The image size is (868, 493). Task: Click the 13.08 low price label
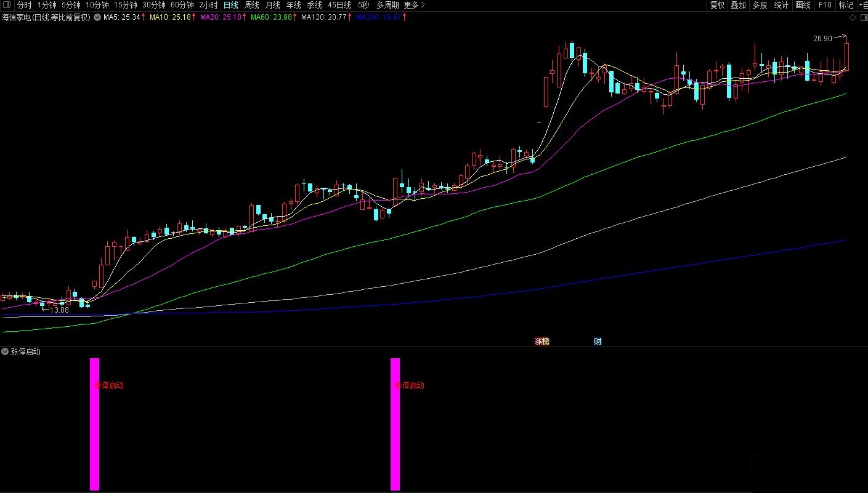(60, 310)
